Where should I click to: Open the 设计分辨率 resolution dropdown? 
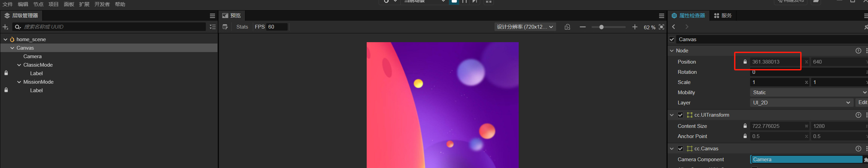click(525, 27)
